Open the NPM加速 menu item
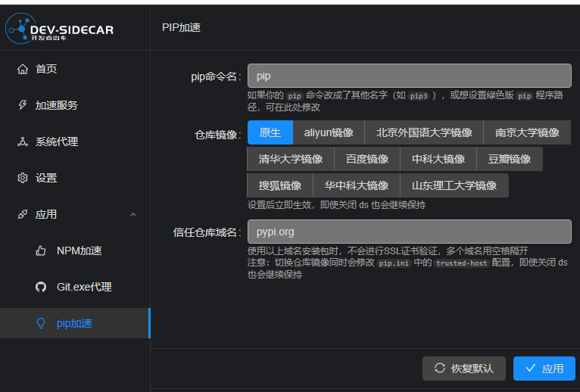 click(x=79, y=250)
